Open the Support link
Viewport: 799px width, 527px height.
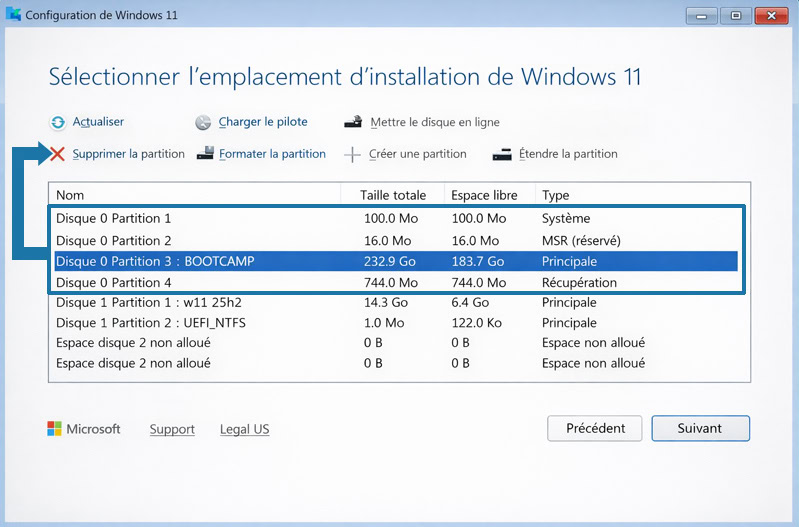click(172, 429)
